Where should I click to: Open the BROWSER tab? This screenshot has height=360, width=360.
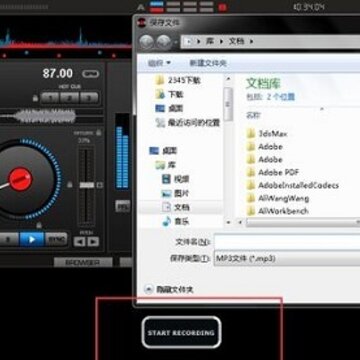pyautogui.click(x=82, y=262)
